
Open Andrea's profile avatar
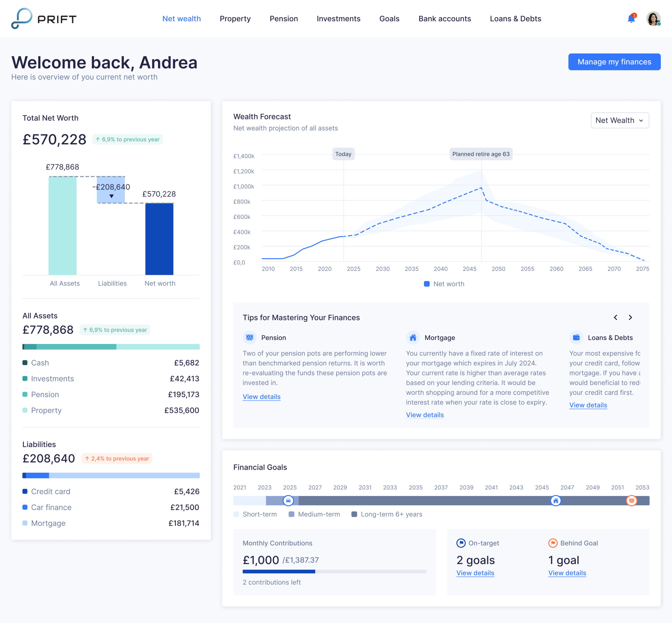[x=653, y=19]
